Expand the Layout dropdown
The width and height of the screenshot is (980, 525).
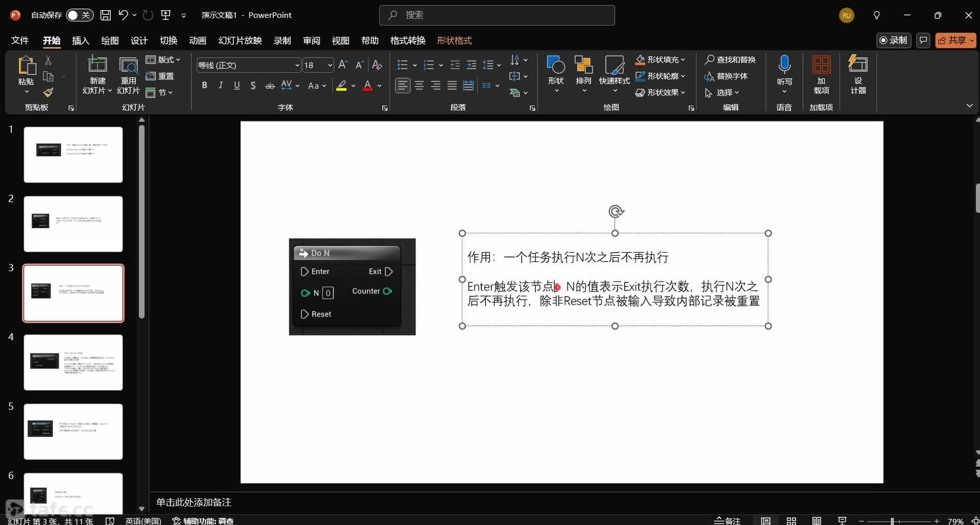pyautogui.click(x=163, y=60)
